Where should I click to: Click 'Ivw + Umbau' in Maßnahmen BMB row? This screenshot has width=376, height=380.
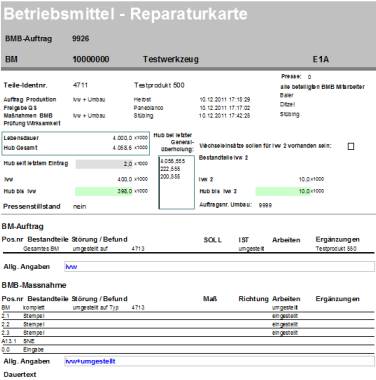click(89, 116)
